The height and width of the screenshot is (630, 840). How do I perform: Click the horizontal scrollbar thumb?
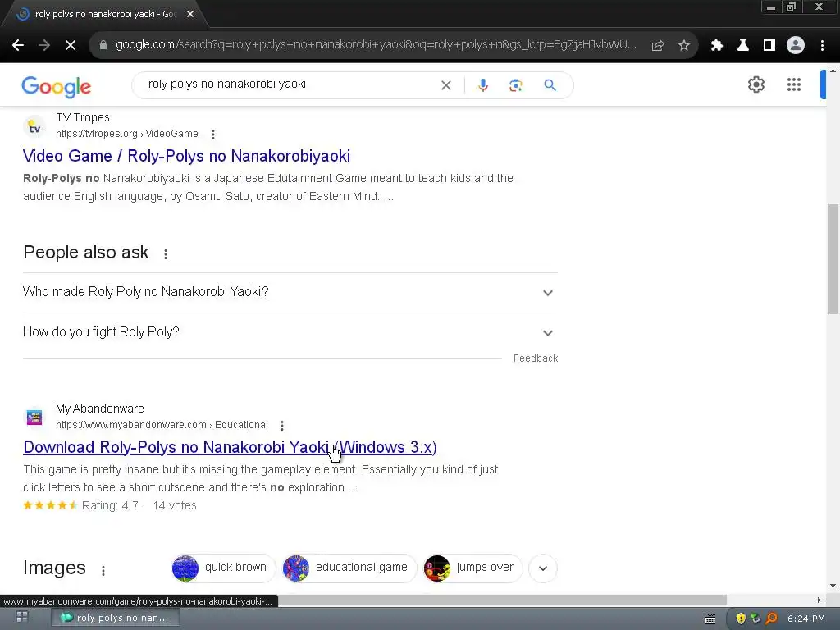[x=502, y=600]
